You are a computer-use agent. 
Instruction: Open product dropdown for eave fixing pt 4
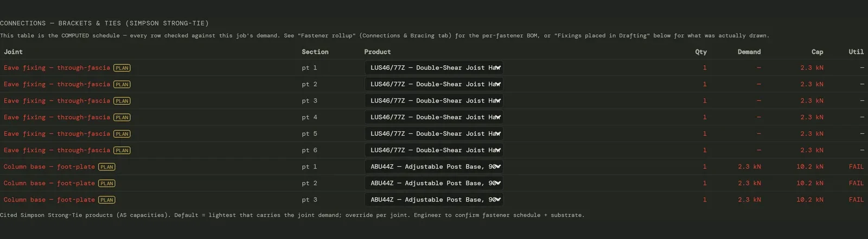[434, 117]
